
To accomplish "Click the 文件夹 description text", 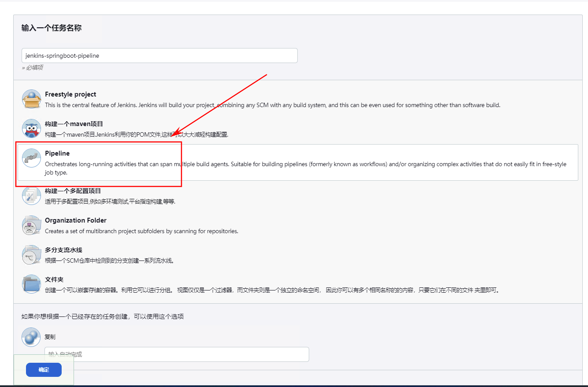I will (273, 290).
